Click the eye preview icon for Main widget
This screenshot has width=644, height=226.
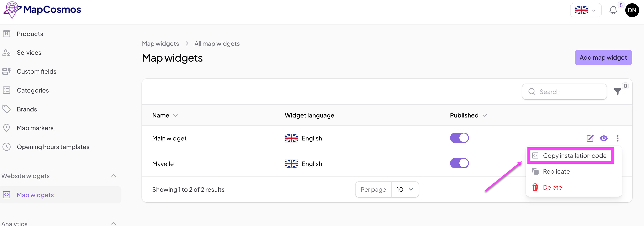[603, 138]
